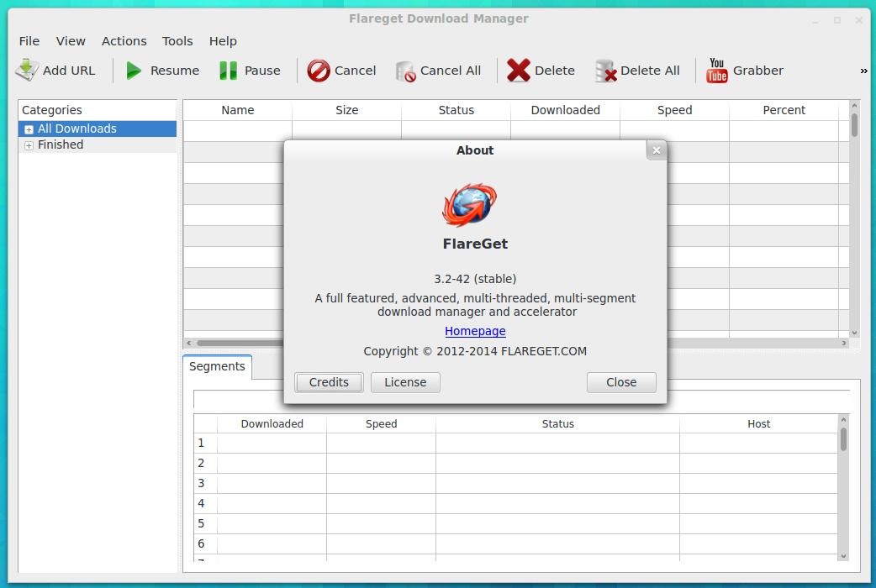Follow the Homepage link
This screenshot has height=588, width=876.
pyautogui.click(x=475, y=331)
